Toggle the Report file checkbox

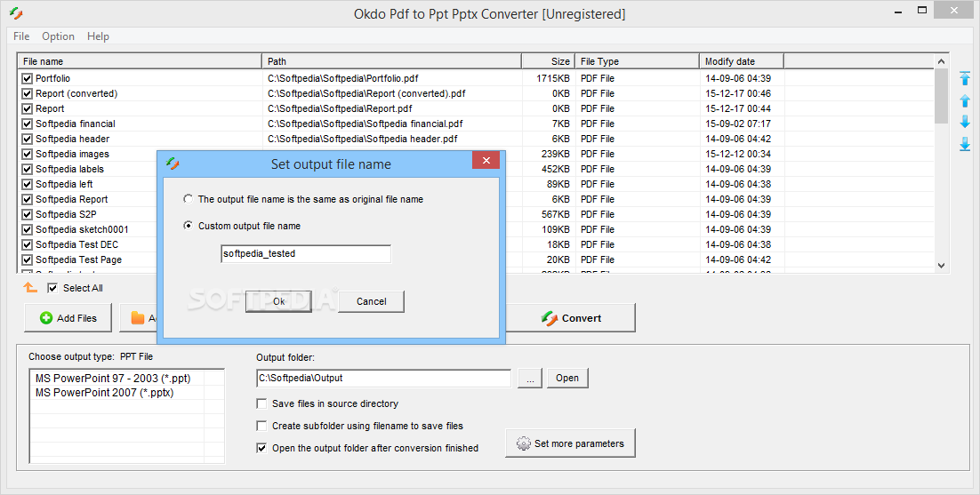pos(27,108)
